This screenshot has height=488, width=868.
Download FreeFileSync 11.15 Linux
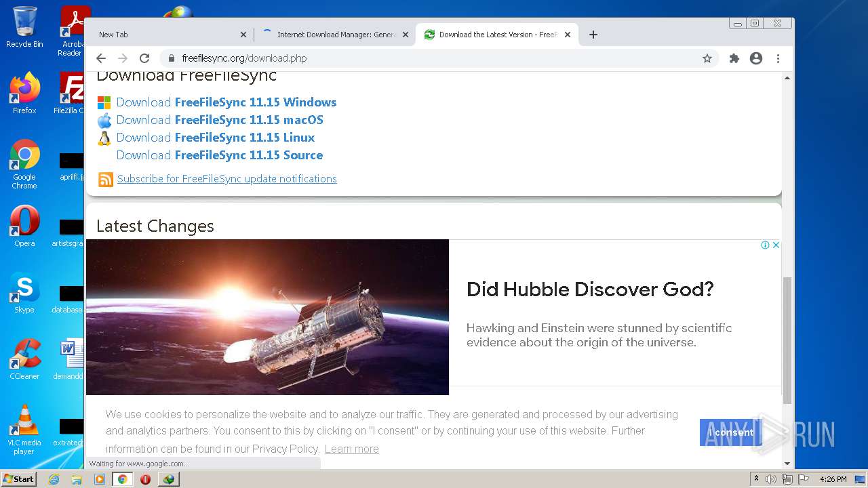point(216,138)
